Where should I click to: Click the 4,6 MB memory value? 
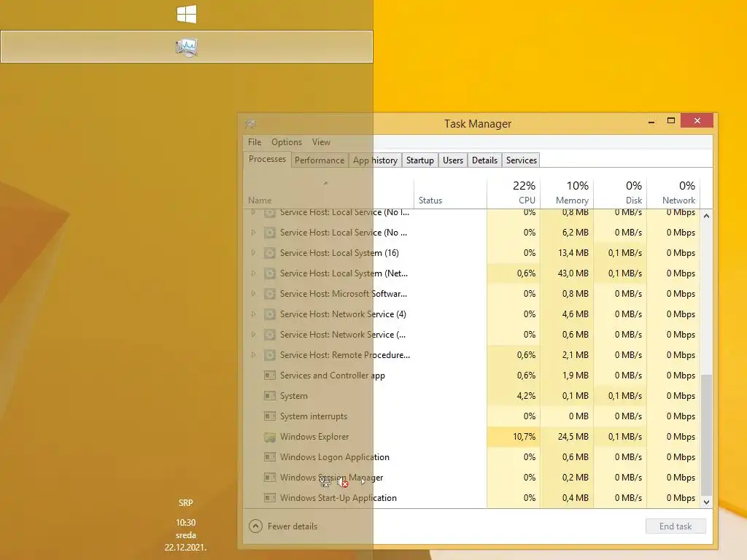(x=575, y=314)
